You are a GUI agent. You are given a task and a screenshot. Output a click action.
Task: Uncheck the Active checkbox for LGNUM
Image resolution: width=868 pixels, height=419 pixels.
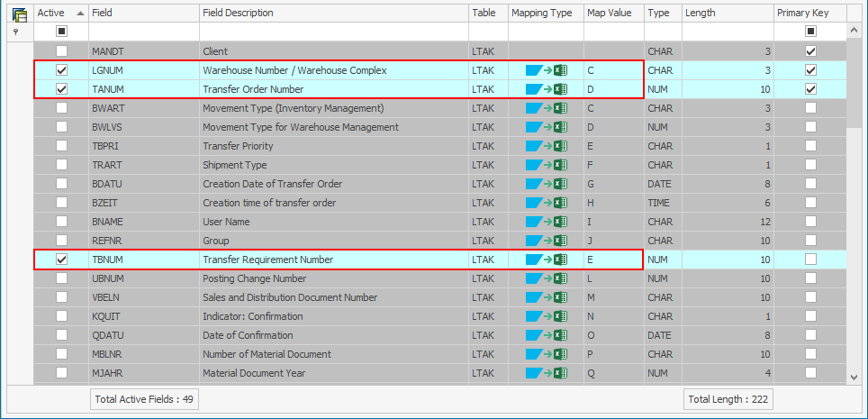tap(62, 70)
